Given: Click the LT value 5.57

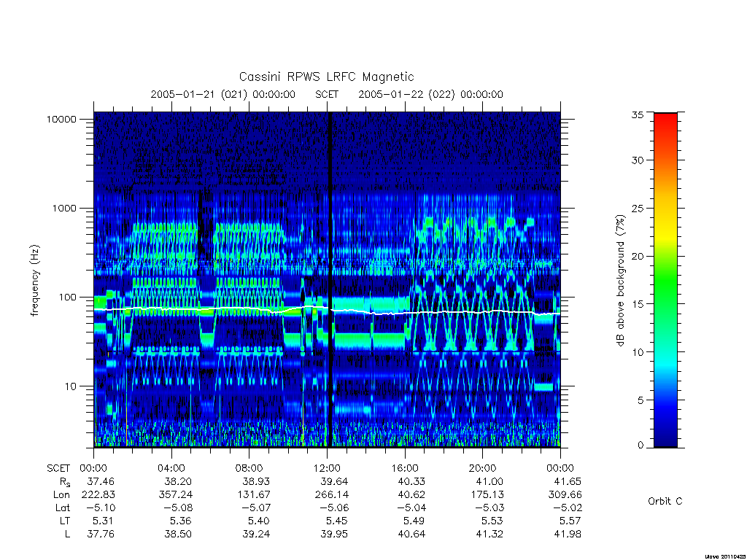Looking at the screenshot, I should [x=570, y=521].
